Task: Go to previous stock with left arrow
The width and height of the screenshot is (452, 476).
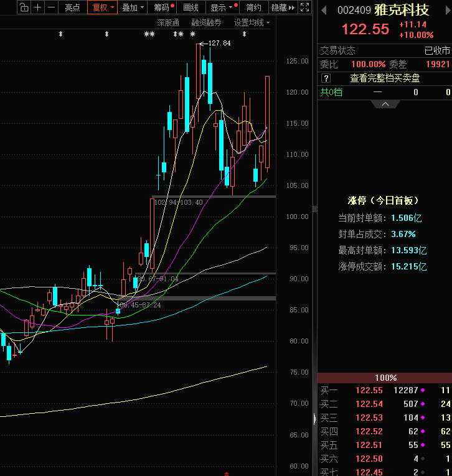Action: [x=324, y=11]
